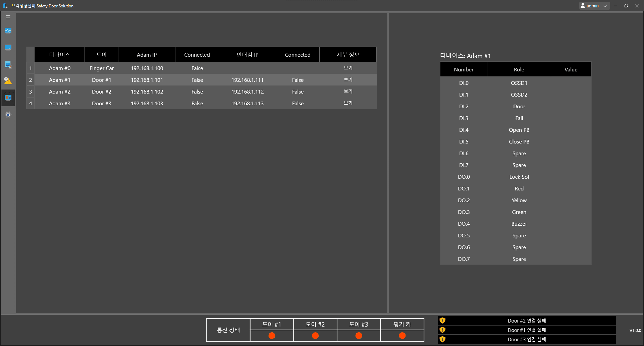The image size is (644, 346).
Task: Select the trend monitoring icon in the sidebar
Action: [x=8, y=31]
